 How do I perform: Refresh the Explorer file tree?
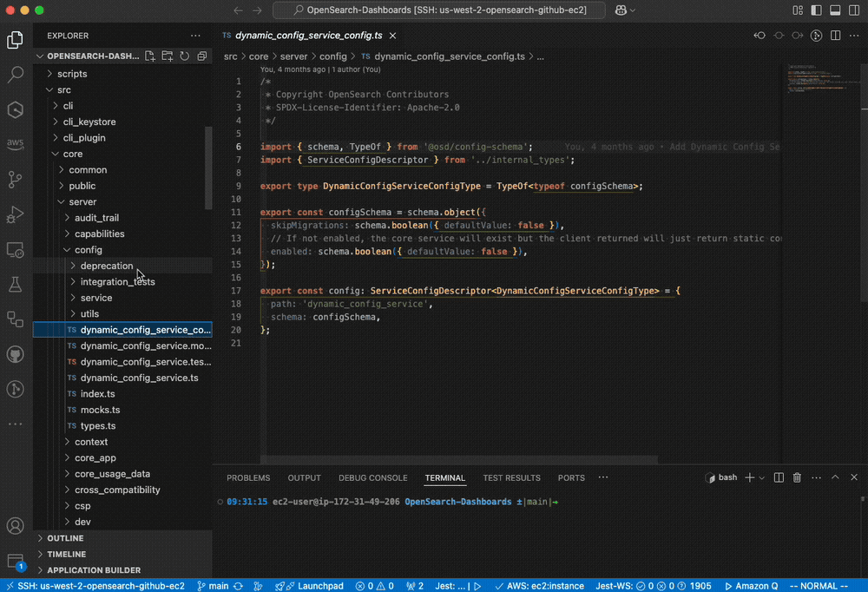click(184, 56)
